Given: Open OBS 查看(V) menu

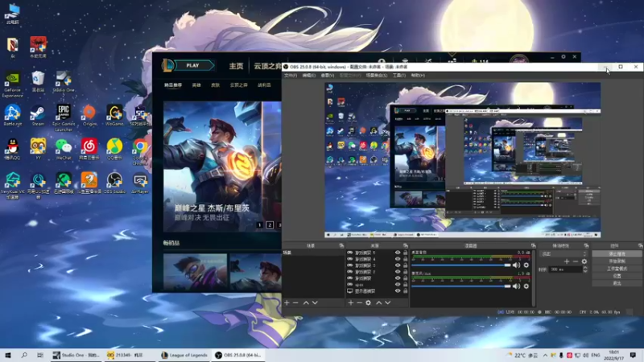Looking at the screenshot, I should (x=328, y=76).
